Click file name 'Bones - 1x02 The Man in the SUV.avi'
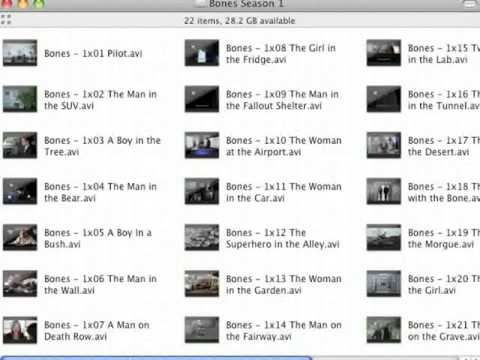Image resolution: width=480 pixels, height=360 pixels. click(x=100, y=100)
